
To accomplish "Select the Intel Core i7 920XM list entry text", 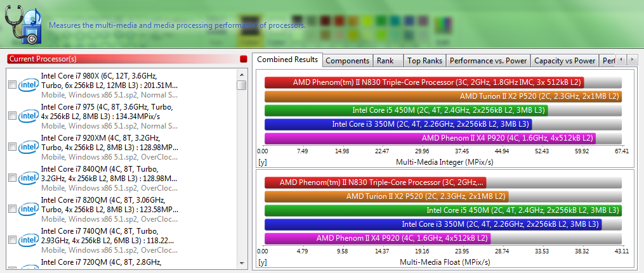I will [x=109, y=147].
